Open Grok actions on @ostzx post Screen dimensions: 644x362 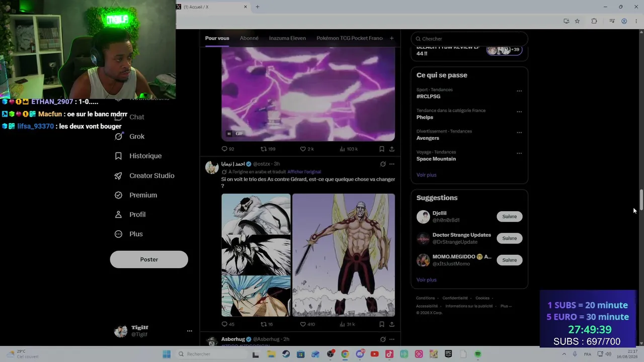pos(383,164)
